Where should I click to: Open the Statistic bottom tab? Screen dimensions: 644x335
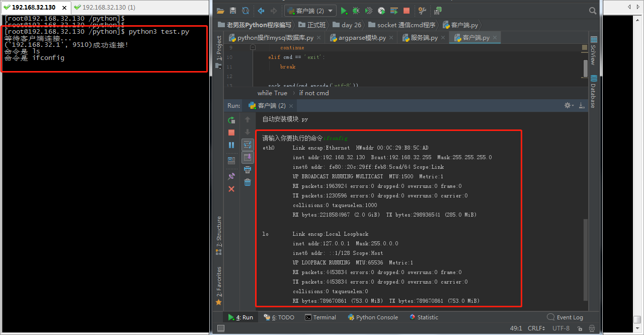pos(424,317)
